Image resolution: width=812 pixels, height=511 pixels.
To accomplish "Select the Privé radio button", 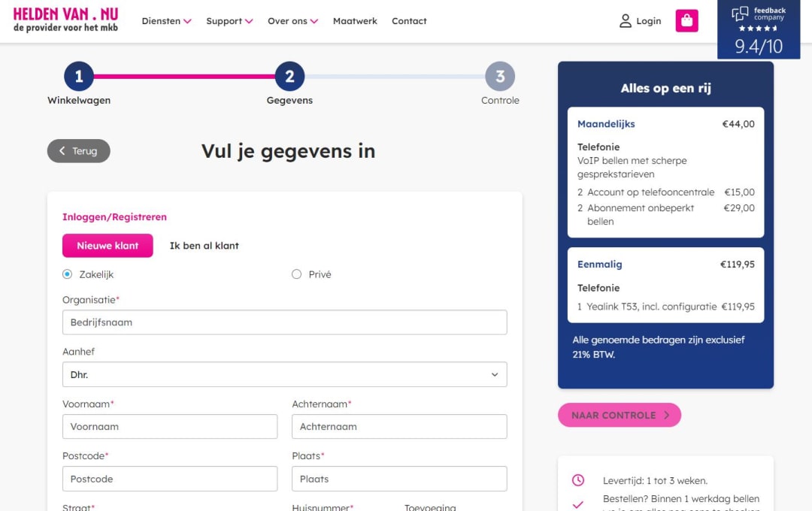I will point(297,274).
